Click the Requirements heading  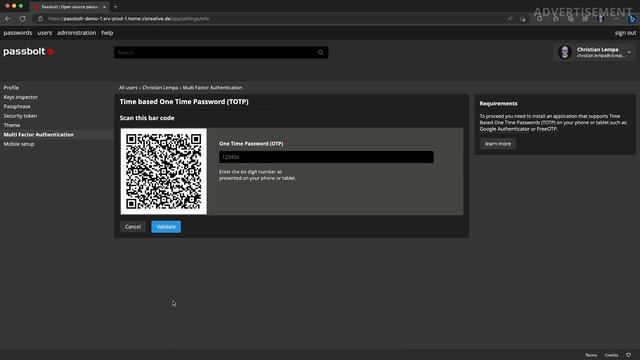(498, 104)
